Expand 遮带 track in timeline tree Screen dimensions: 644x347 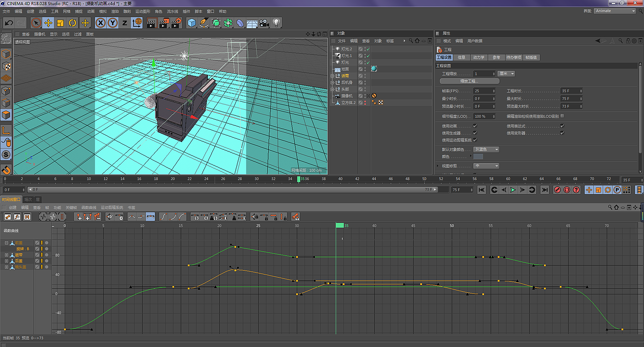(x=7, y=255)
